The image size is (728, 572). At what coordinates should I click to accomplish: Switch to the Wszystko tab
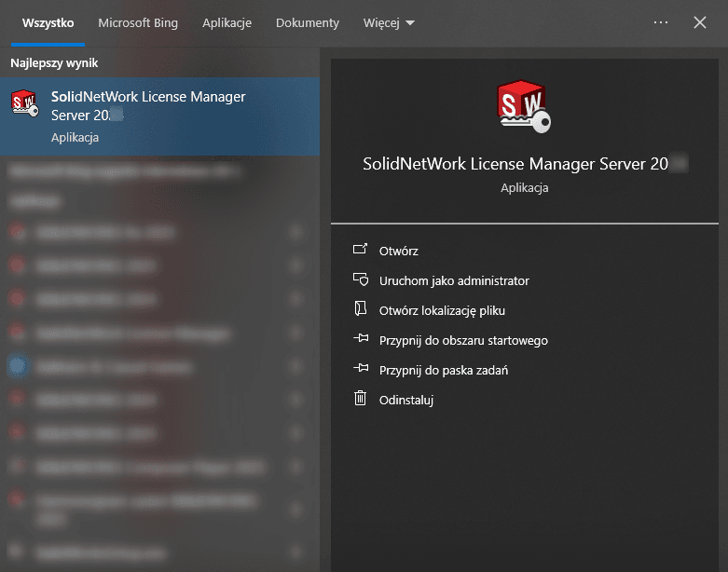click(x=48, y=22)
